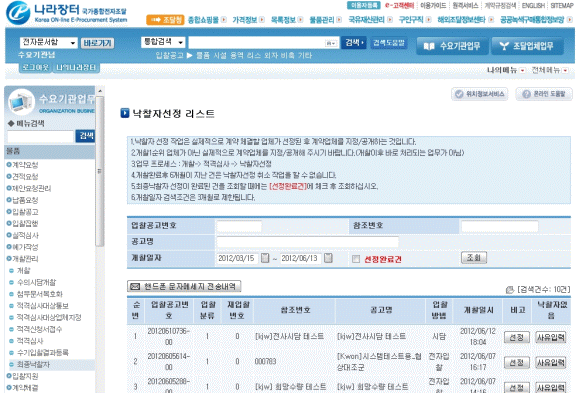Click the ENGLISH link
This screenshot has height=393, width=580.
(x=533, y=5)
